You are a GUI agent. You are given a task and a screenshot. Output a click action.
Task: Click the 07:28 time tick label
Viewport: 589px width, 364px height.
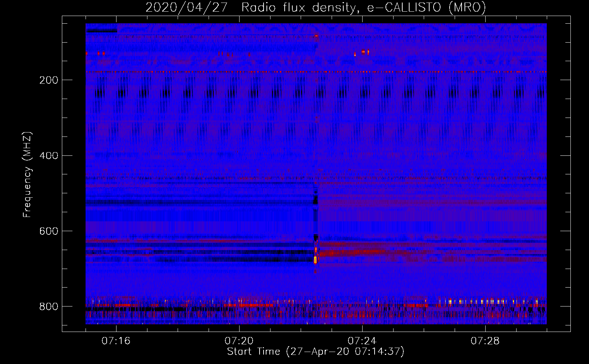pyautogui.click(x=485, y=341)
